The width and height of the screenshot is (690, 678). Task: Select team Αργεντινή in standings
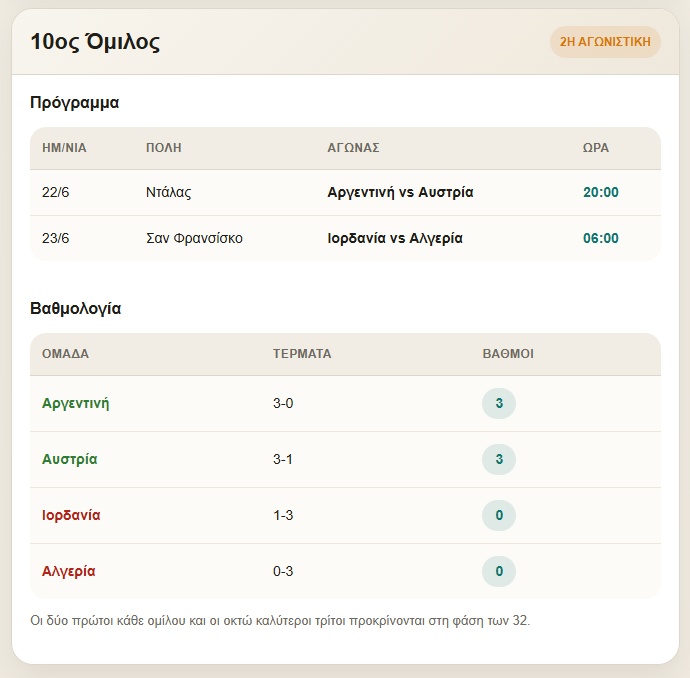point(76,403)
